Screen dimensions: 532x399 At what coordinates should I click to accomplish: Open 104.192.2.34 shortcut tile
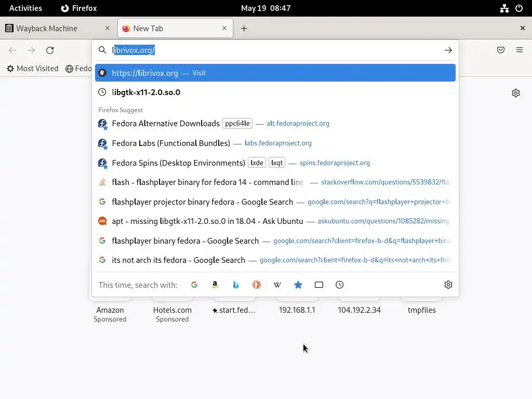click(x=360, y=310)
